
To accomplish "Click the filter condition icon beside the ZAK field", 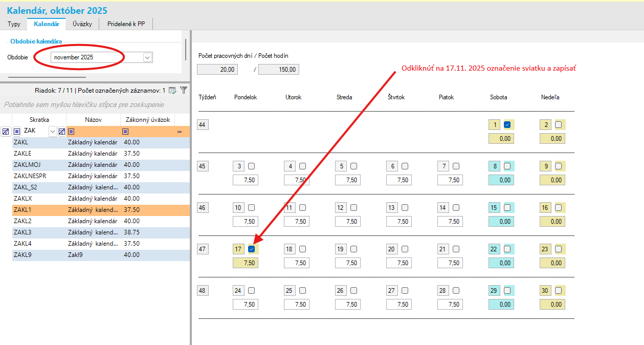I will [62, 131].
